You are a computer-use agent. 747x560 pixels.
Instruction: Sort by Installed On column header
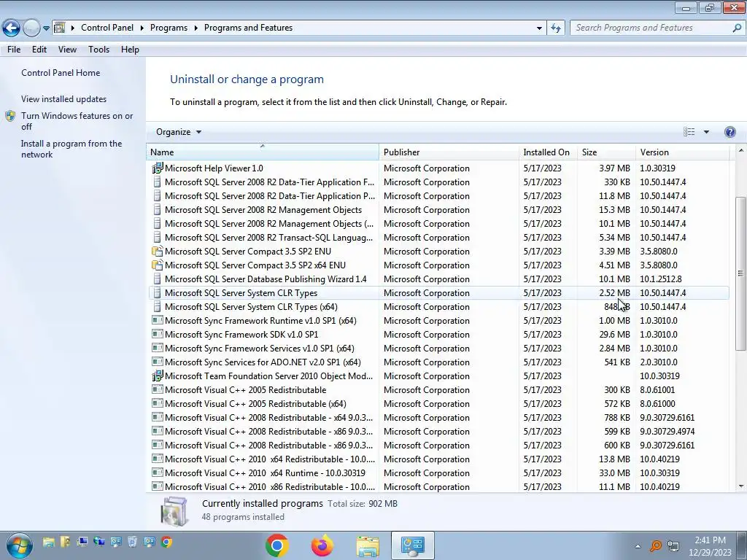[x=549, y=152]
